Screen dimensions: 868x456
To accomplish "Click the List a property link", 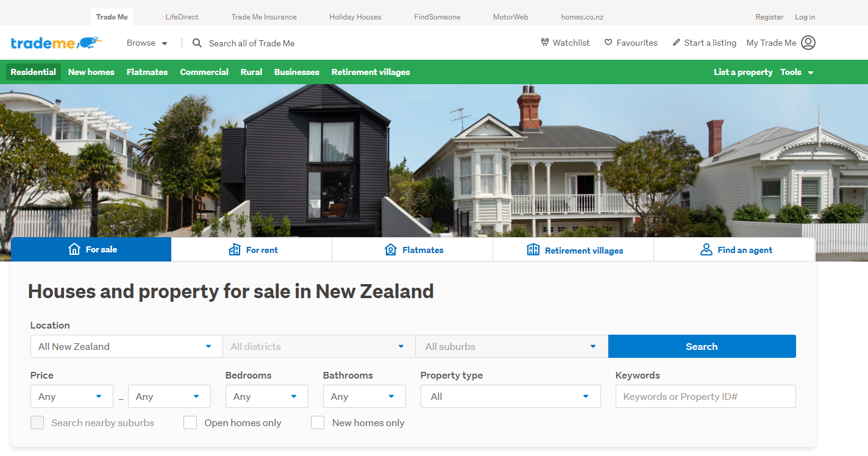I will 743,72.
